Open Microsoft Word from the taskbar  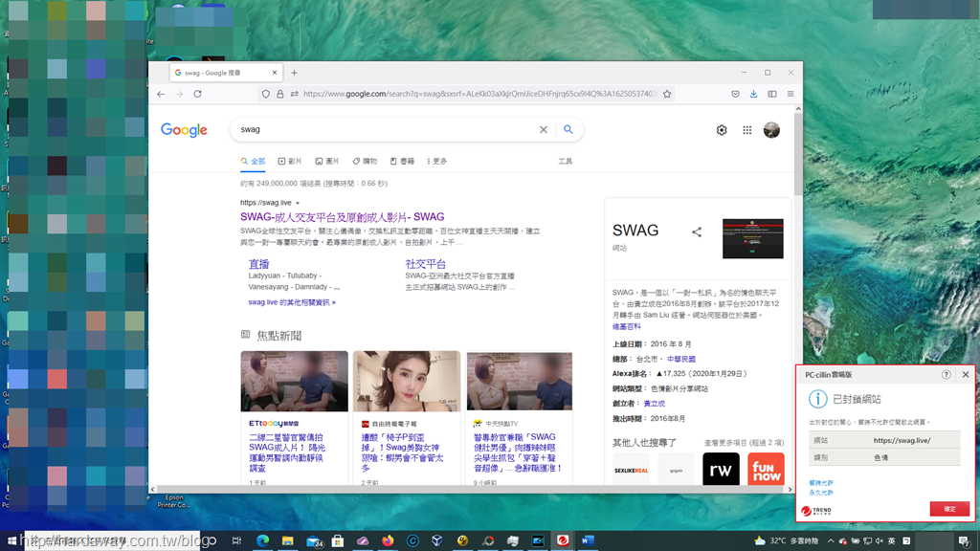click(x=588, y=540)
